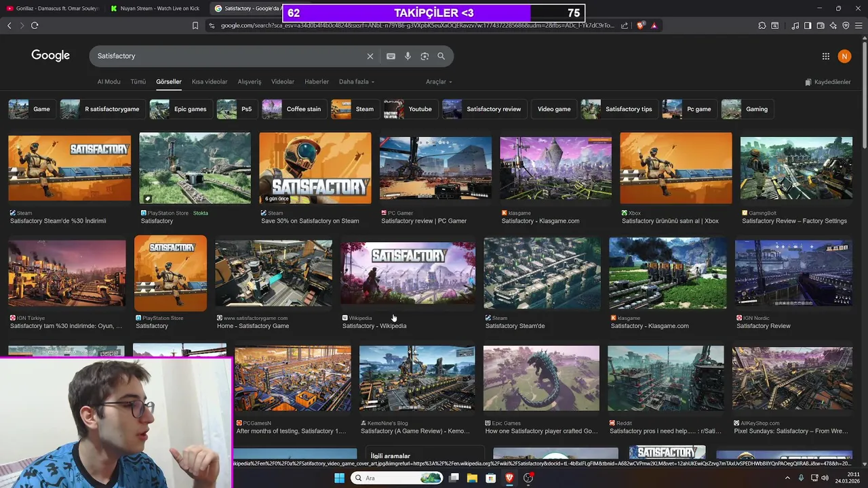Viewport: 868px width, 488px height.
Task: Open Epic Games Godzilla Satisfactory thumbnail
Action: coord(541,378)
